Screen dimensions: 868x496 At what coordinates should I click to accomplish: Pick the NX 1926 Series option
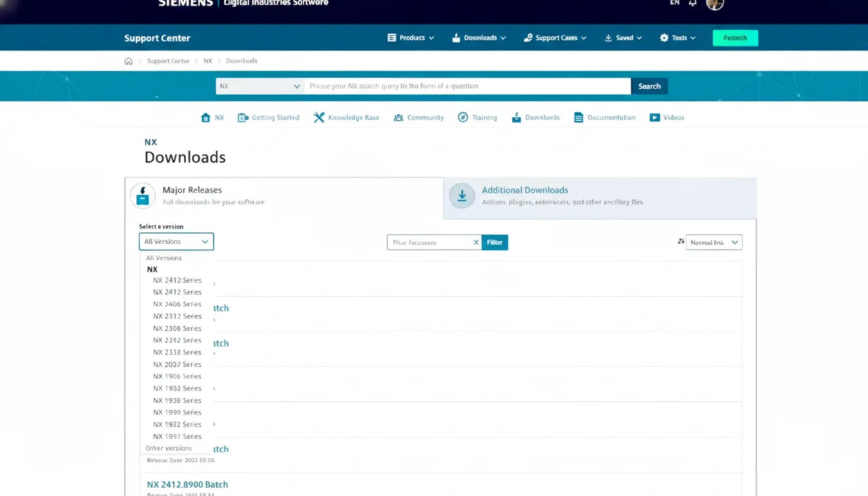pos(178,401)
